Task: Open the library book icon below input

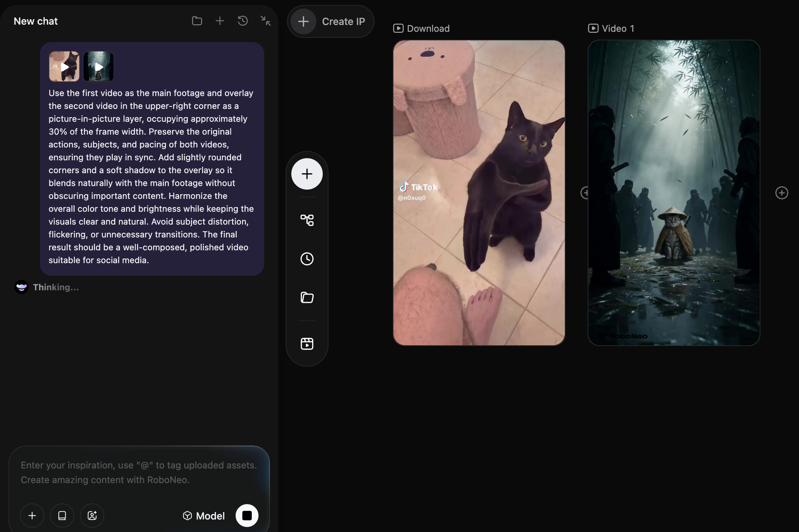Action: [x=62, y=516]
